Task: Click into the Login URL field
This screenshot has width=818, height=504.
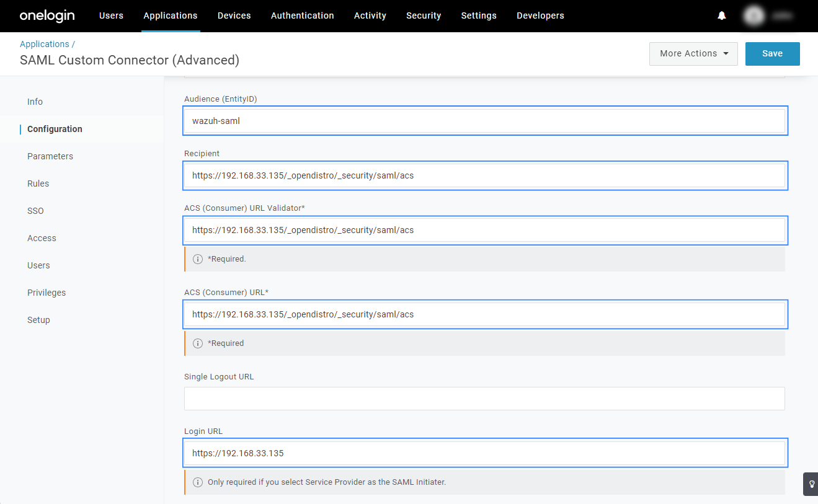Action: point(484,453)
